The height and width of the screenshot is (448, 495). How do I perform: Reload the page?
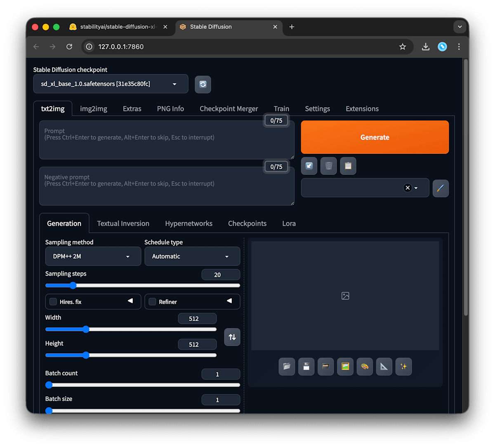tap(69, 47)
